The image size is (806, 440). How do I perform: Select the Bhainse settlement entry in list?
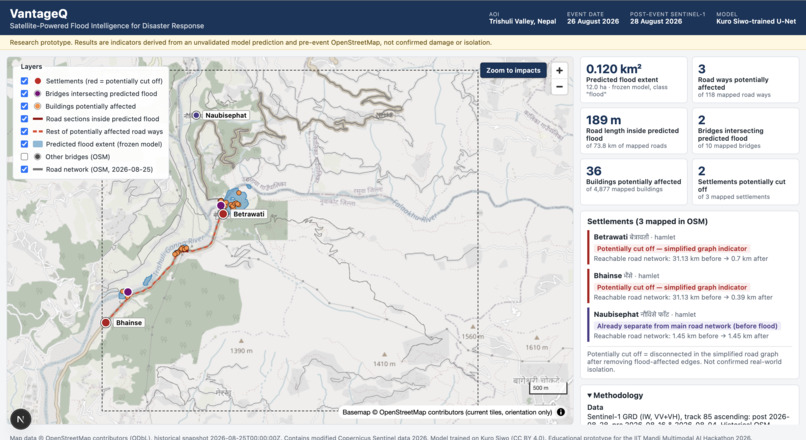point(689,286)
